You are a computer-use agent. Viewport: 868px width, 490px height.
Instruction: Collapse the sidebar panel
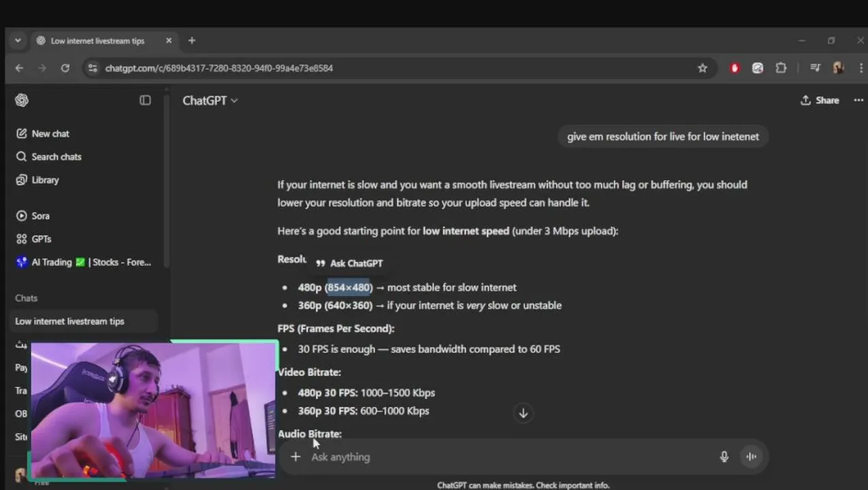145,100
